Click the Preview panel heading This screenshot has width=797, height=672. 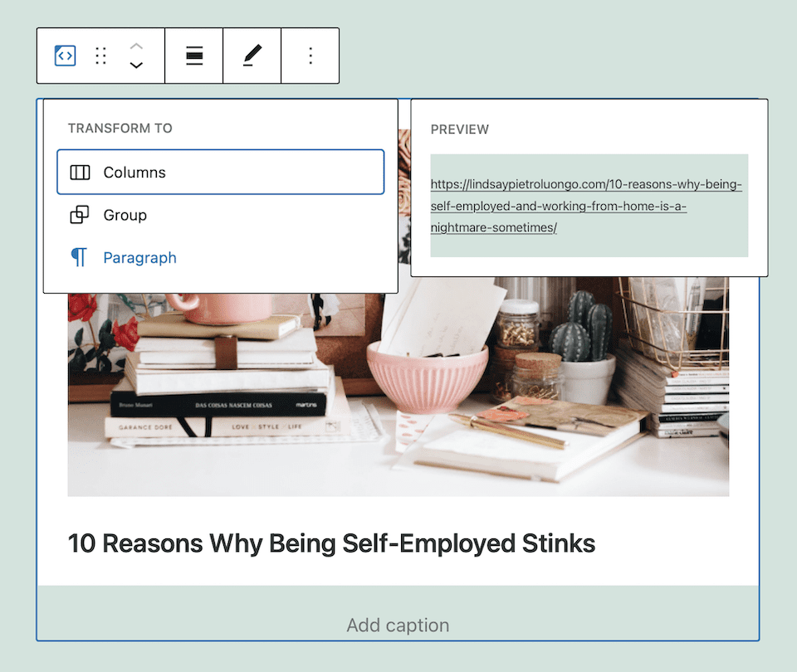tap(459, 129)
